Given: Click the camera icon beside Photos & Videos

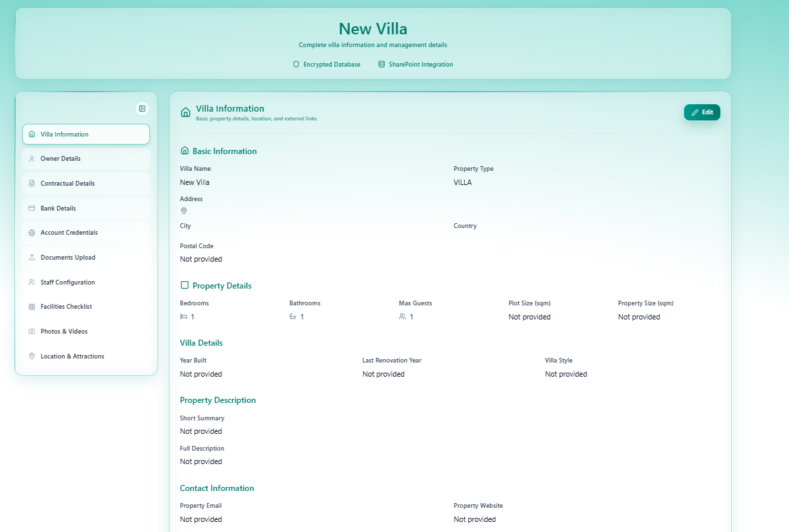Looking at the screenshot, I should (x=32, y=331).
